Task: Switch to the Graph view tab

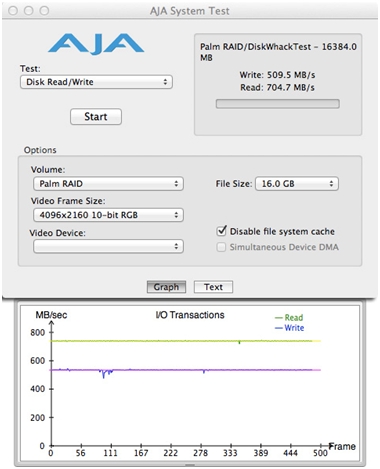Action: point(166,287)
